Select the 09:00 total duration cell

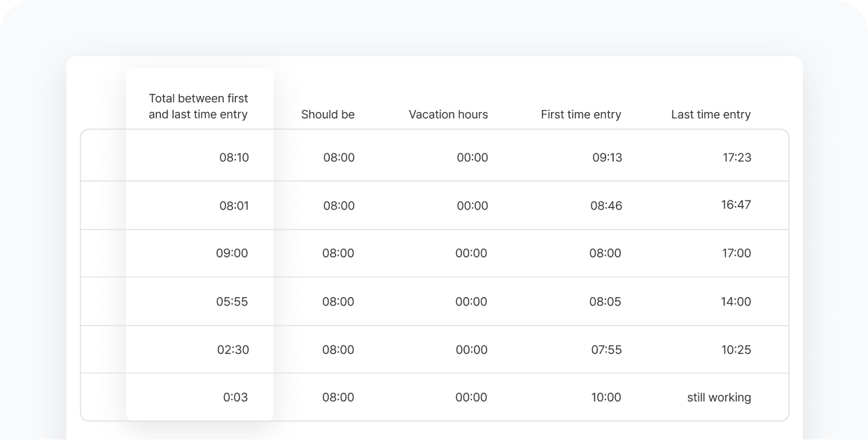[x=232, y=253]
